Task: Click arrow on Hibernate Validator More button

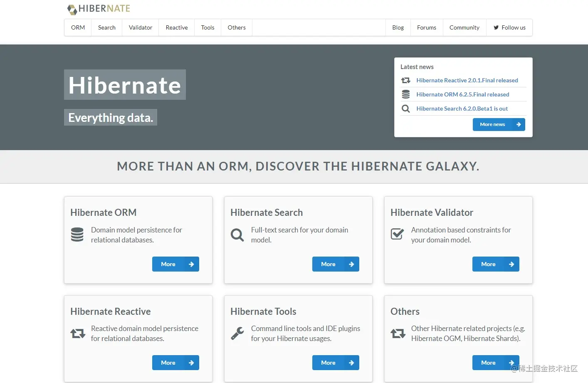Action: click(511, 264)
